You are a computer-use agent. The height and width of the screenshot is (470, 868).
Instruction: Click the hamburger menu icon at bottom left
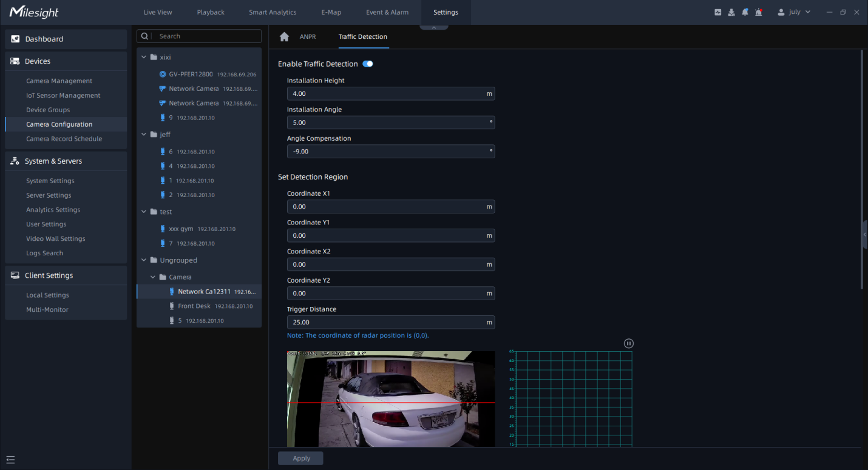[10, 460]
